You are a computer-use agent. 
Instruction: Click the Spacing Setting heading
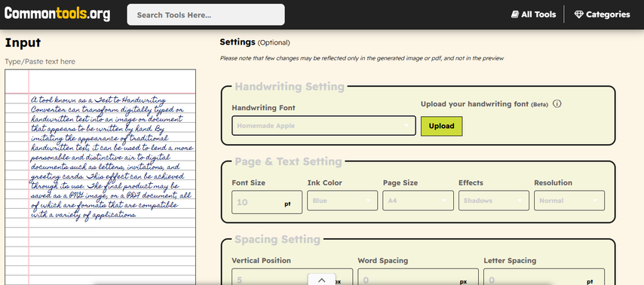point(278,240)
